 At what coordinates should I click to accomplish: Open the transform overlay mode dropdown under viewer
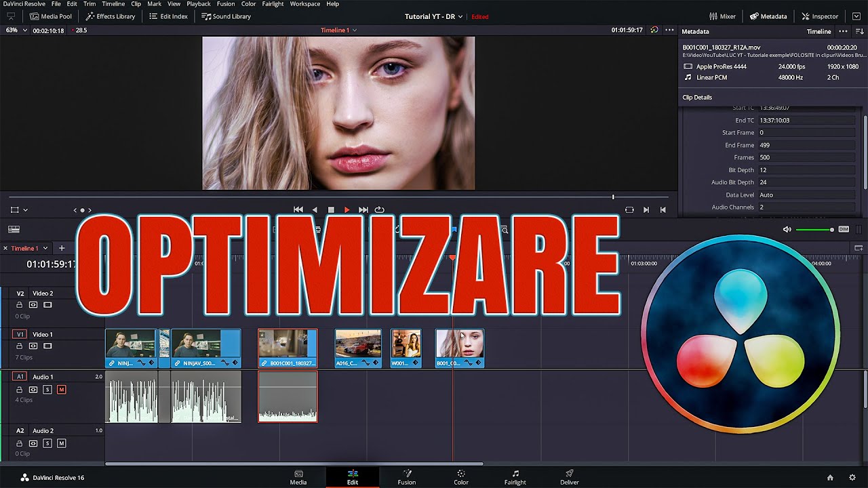[x=19, y=210]
